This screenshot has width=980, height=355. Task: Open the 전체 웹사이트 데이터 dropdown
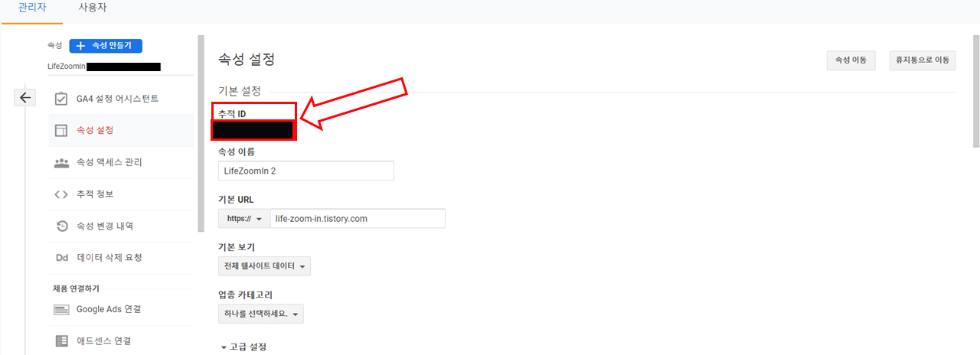264,267
